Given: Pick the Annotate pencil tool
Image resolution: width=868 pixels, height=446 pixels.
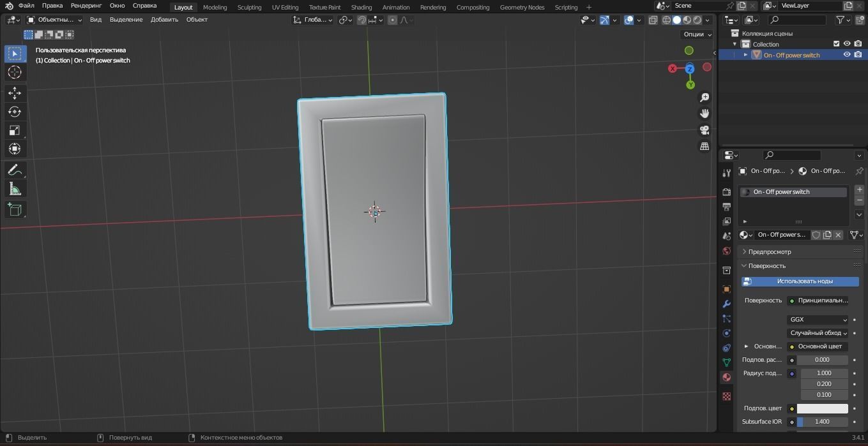Looking at the screenshot, I should coord(15,170).
